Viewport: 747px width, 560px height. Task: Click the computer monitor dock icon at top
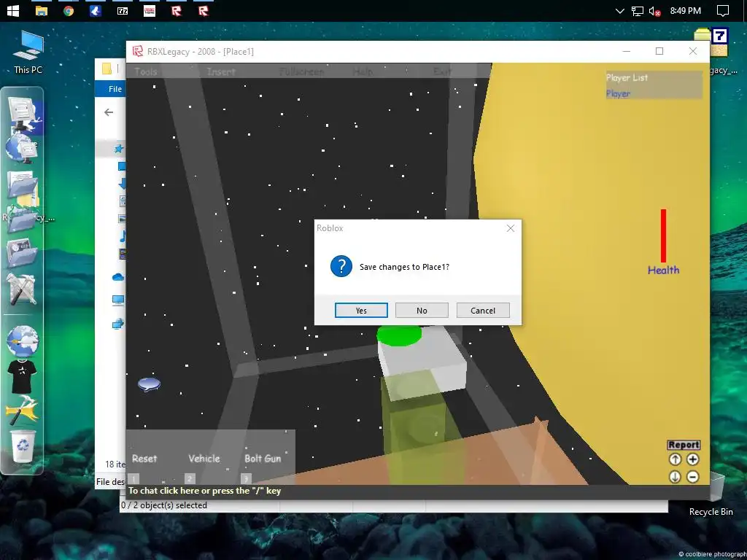coord(22,113)
